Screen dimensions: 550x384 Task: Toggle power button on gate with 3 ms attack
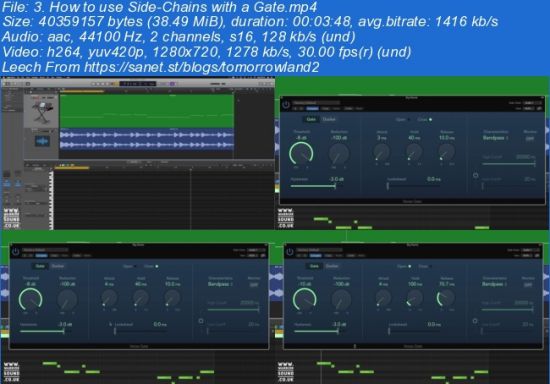[x=286, y=105]
